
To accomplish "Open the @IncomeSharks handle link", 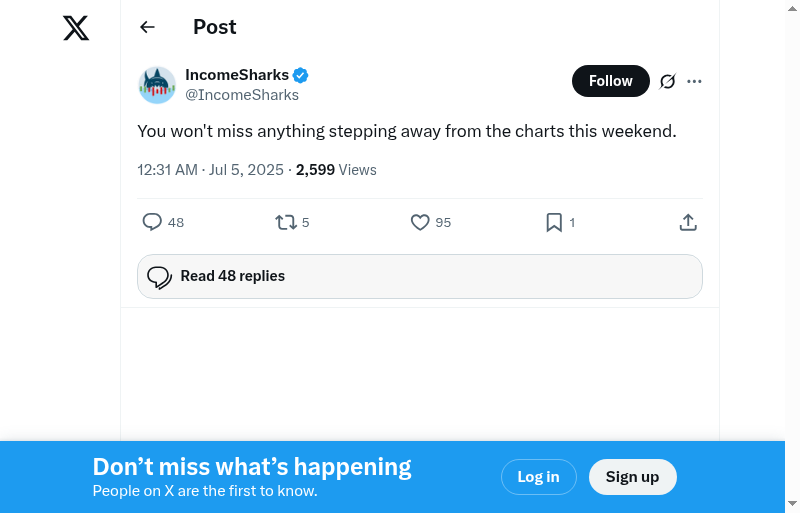I will point(242,95).
